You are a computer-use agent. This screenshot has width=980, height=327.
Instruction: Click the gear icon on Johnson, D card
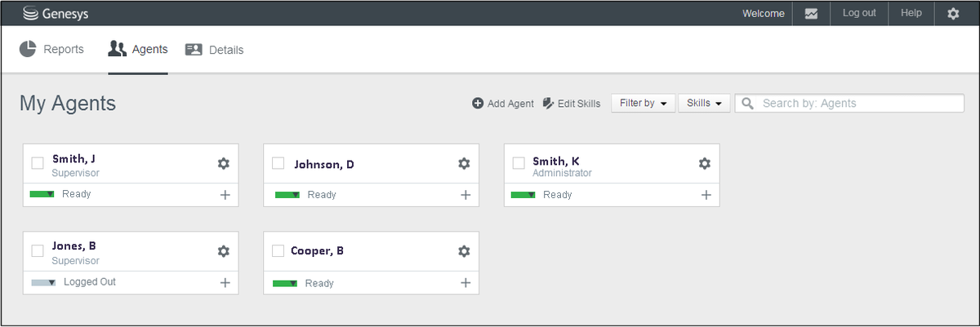(x=464, y=164)
